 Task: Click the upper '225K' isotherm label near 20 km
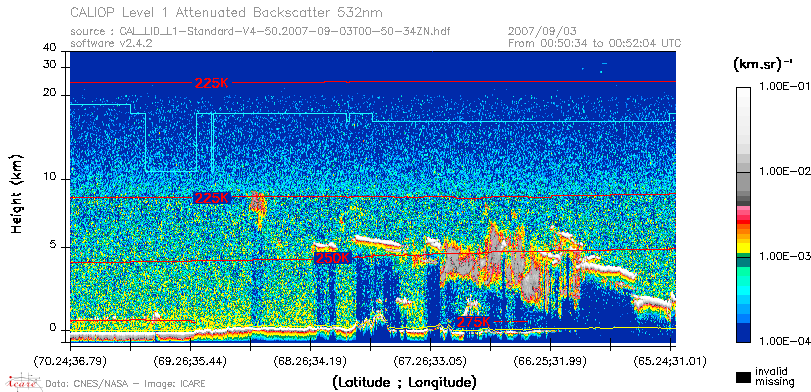click(x=211, y=83)
